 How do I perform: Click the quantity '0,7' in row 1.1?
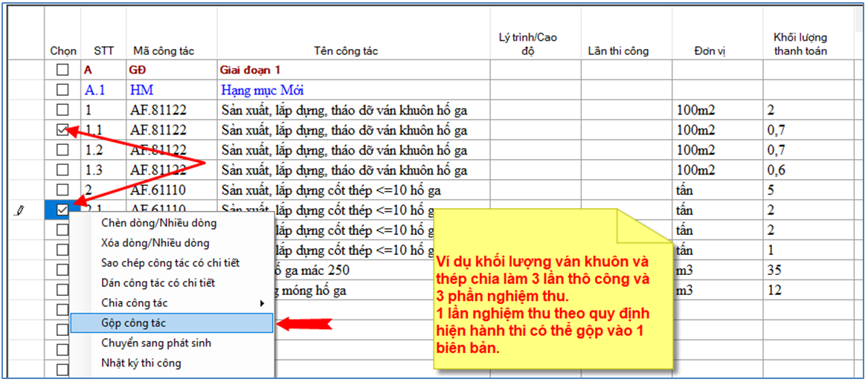click(808, 130)
